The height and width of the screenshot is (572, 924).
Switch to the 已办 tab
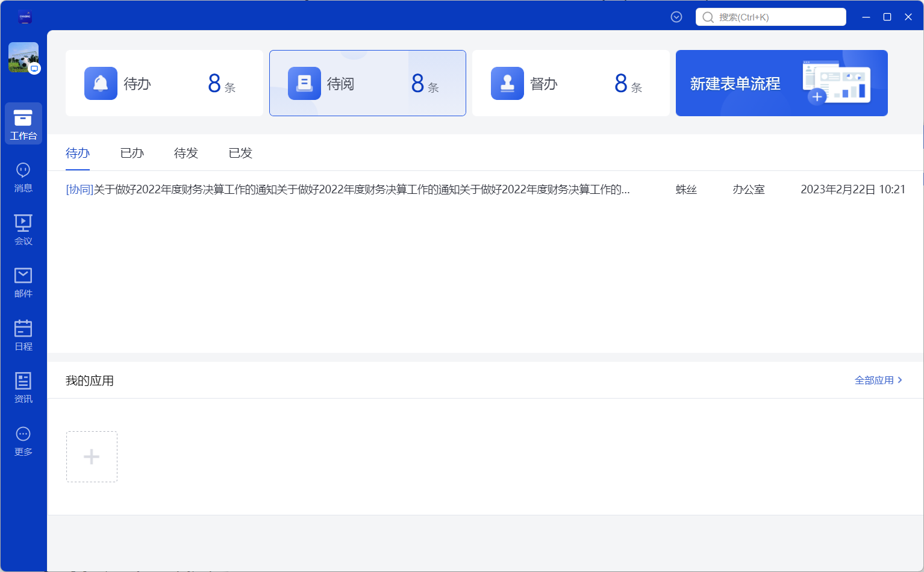[x=132, y=153]
